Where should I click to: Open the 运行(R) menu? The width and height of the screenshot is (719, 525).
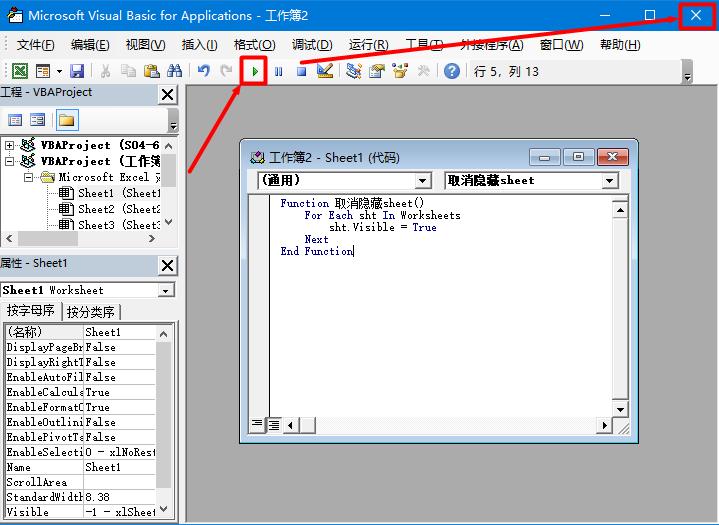[368, 45]
